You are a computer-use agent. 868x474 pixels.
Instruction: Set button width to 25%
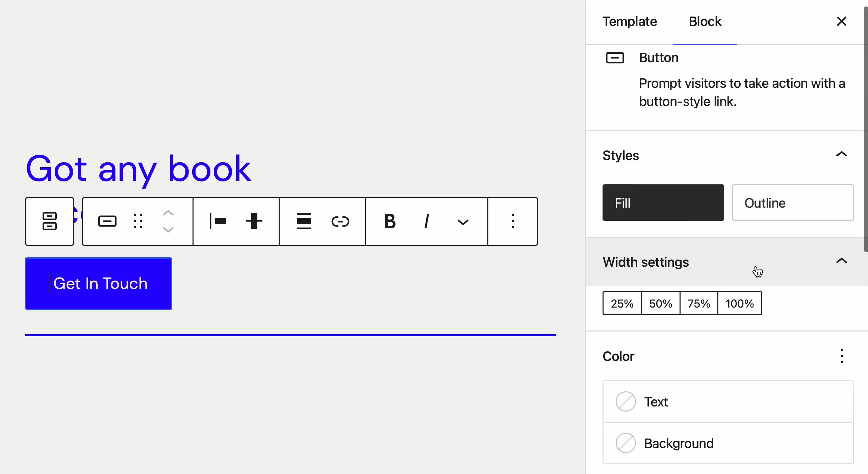coord(622,304)
